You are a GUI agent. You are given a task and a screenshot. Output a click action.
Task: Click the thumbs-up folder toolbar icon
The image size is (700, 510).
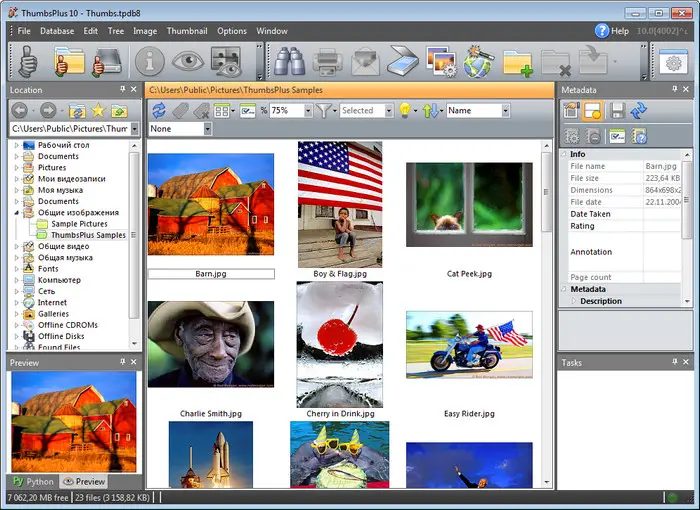(69, 62)
